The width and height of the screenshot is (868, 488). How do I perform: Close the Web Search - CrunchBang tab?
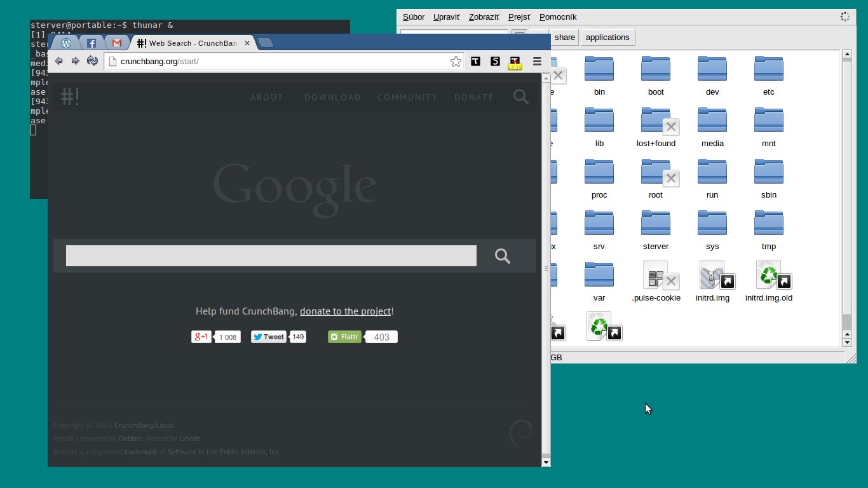[247, 43]
